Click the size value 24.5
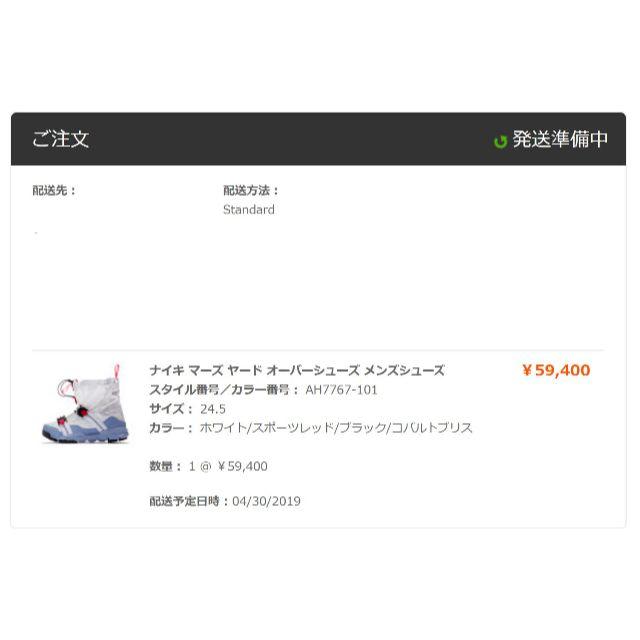 coord(213,409)
